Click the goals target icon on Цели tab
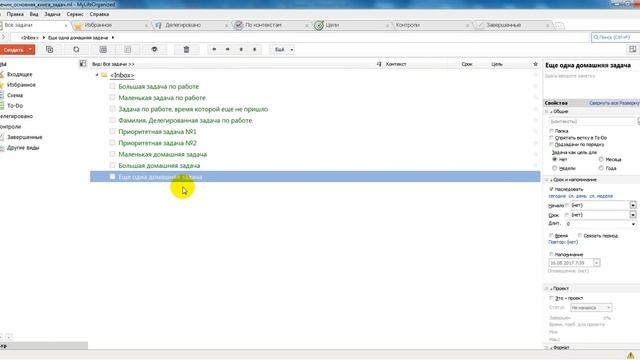Image resolution: width=640 pixels, height=360 pixels. coord(319,25)
